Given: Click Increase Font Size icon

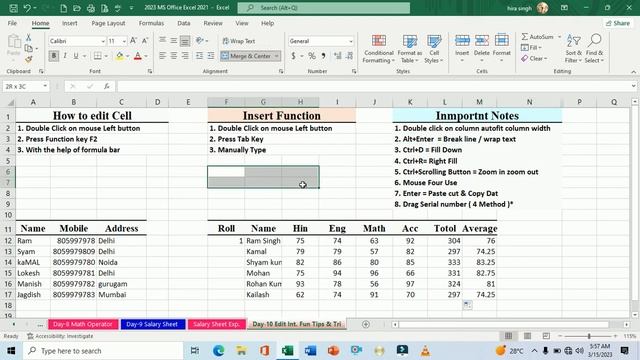Looking at the screenshot, I should pyautogui.click(x=133, y=41).
